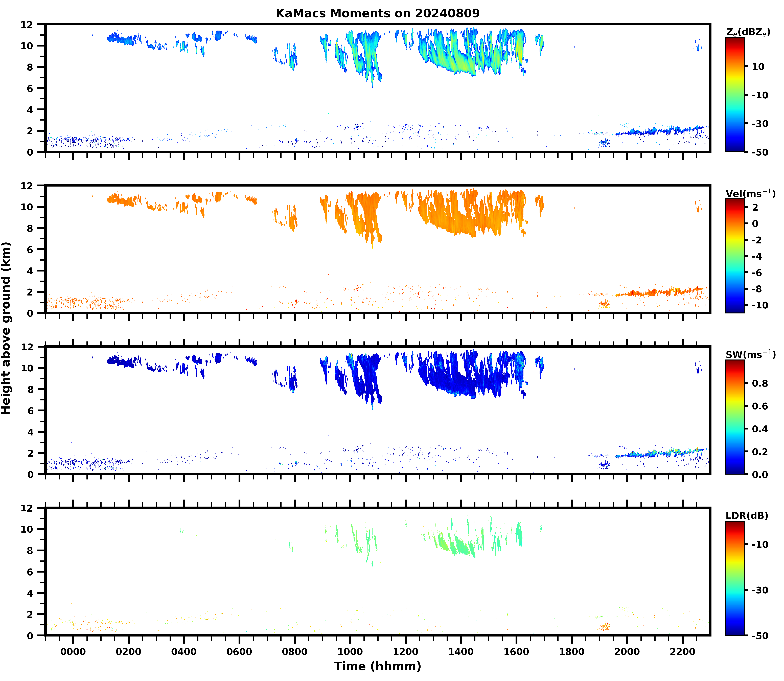Click the 1200 time tick label
The image size is (784, 681).
(405, 652)
